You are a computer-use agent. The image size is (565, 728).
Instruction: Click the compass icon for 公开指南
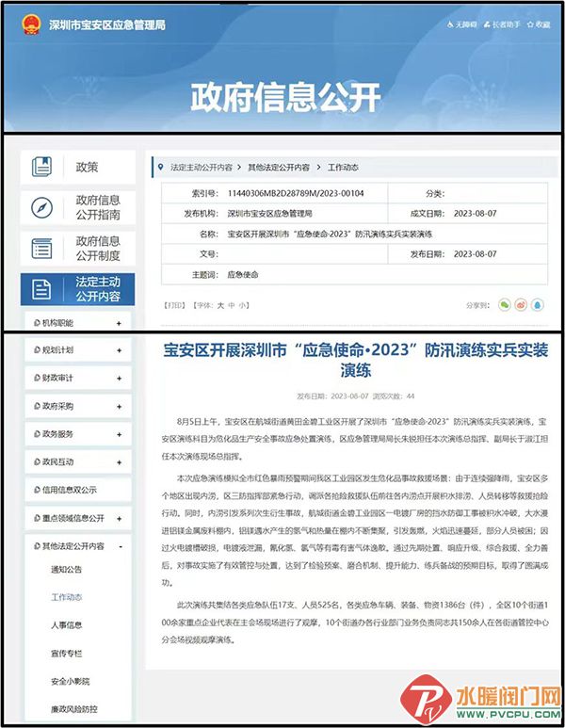pyautogui.click(x=41, y=207)
